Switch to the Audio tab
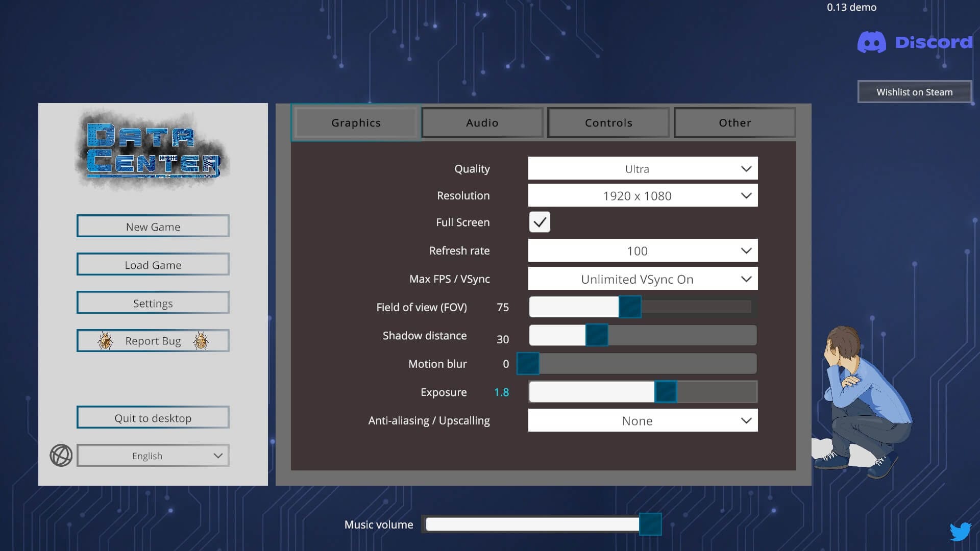Viewport: 980px width, 551px height. coord(482,122)
